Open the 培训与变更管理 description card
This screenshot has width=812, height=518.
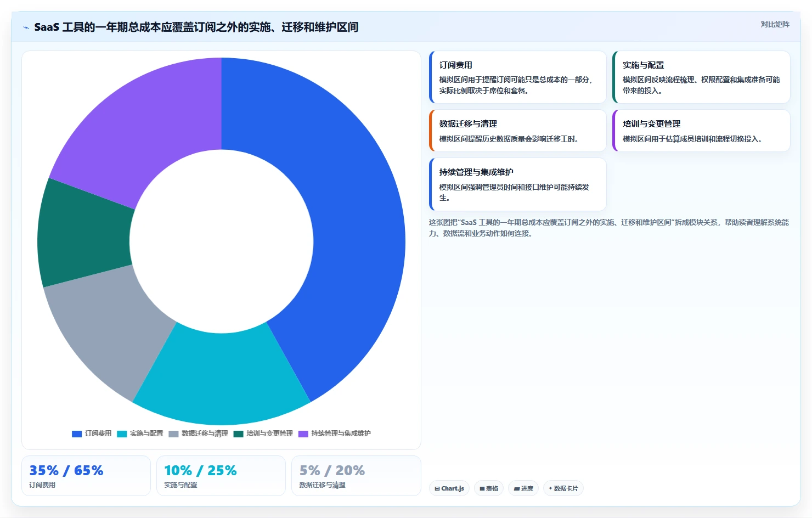pyautogui.click(x=701, y=131)
